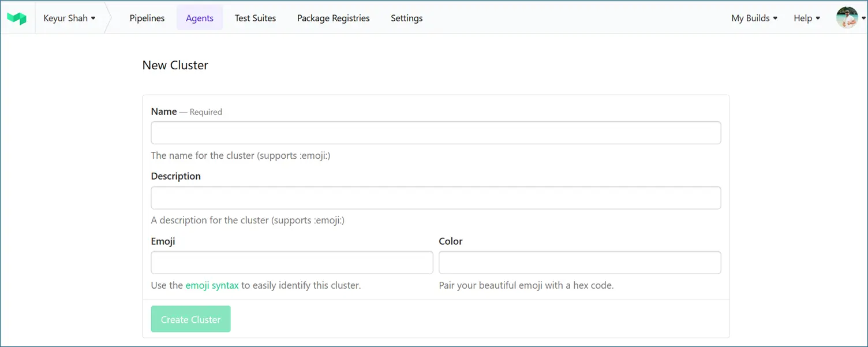Open your profile avatar picture
868x347 pixels.
point(847,17)
